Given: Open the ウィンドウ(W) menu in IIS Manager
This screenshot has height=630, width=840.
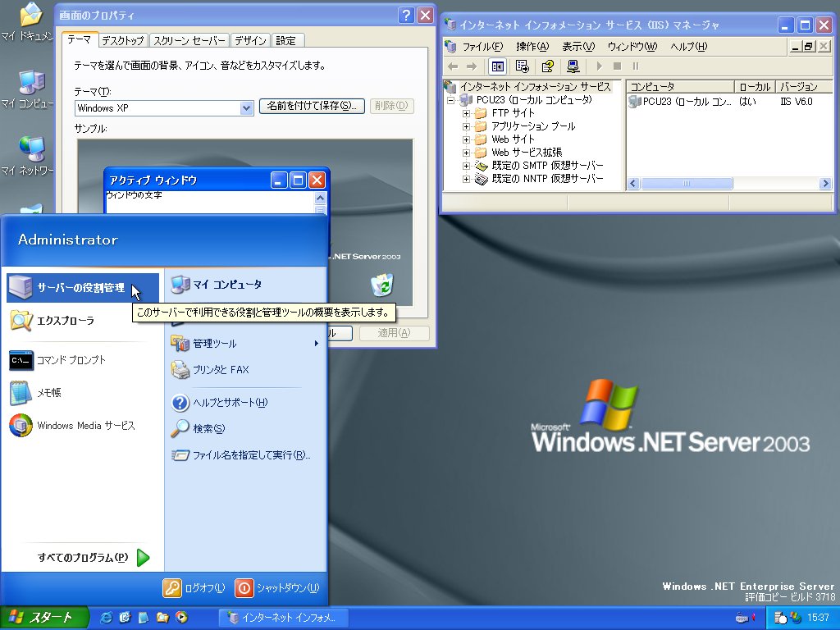Looking at the screenshot, I should (x=632, y=47).
